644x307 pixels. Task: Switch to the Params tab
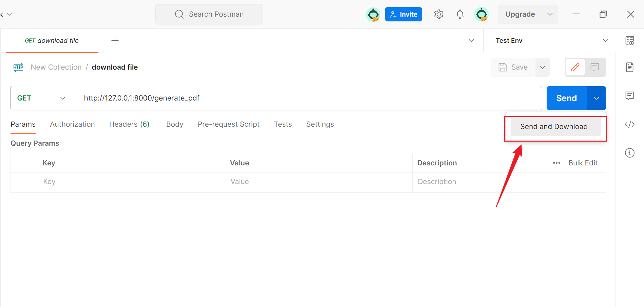(23, 124)
